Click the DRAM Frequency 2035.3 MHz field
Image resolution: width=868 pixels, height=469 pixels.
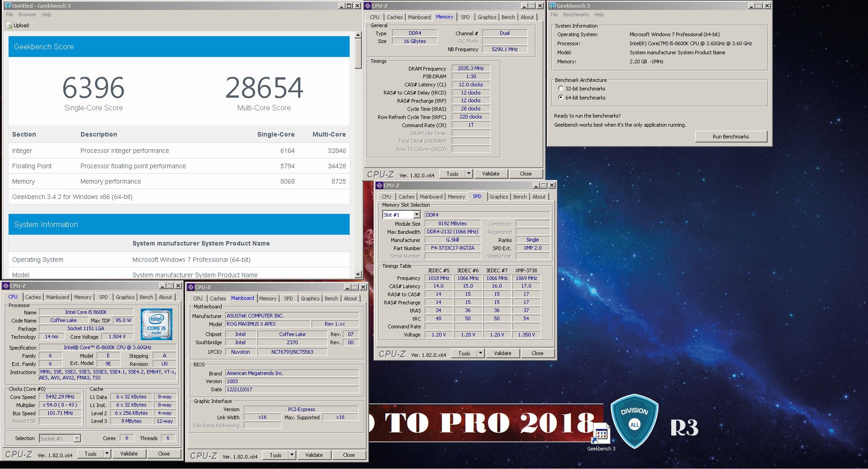[x=470, y=68]
